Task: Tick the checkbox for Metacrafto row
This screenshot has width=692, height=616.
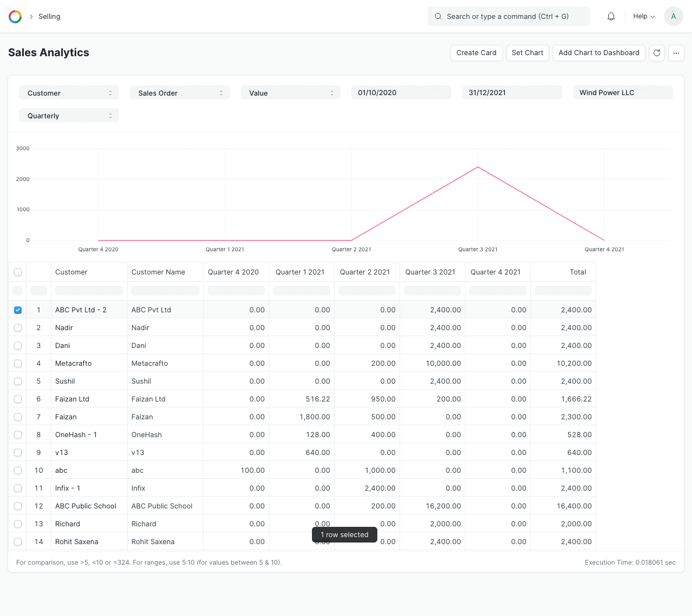Action: click(18, 364)
